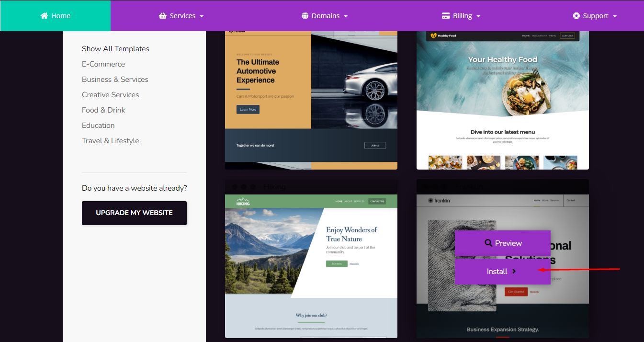Open the Billing dropdown caret
Viewport: 644px width, 342px height.
point(478,16)
